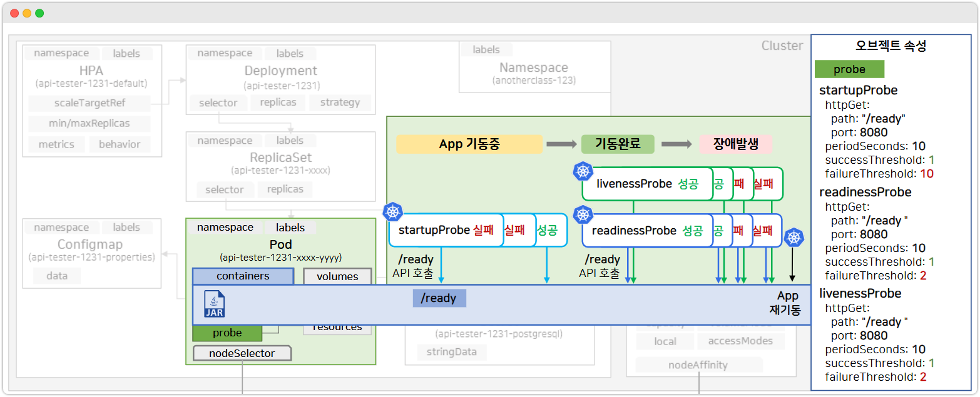The image size is (980, 397).
Task: Click the stringData field box
Action: 452,352
